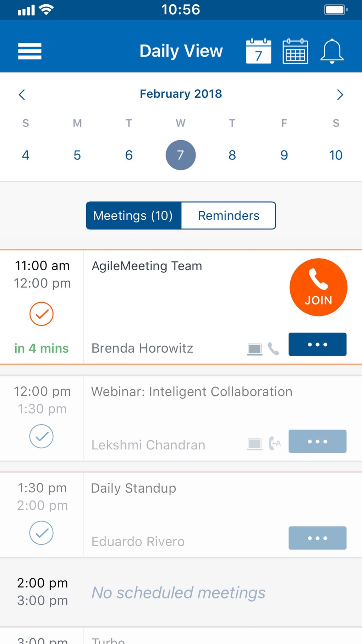Open notifications bell
Viewport: 362px width, 644px height.
click(332, 51)
